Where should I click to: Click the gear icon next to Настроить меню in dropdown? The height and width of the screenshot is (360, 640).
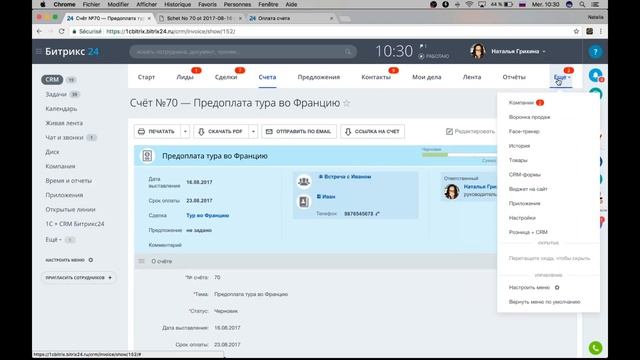tap(557, 287)
